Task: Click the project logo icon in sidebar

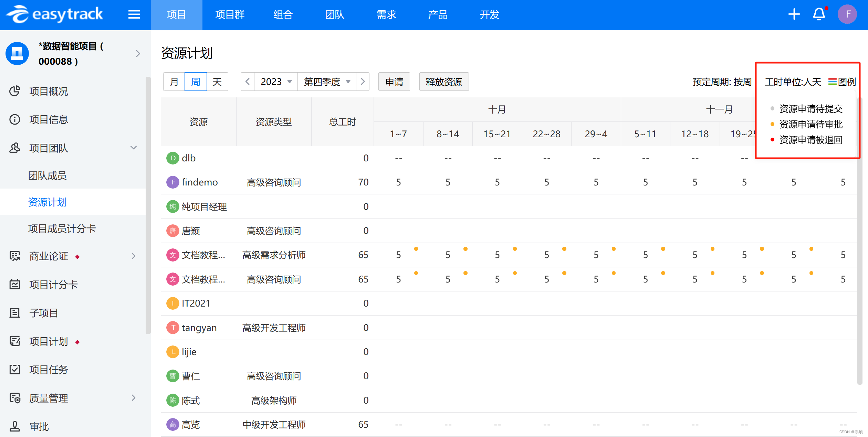Action: pyautogui.click(x=17, y=53)
